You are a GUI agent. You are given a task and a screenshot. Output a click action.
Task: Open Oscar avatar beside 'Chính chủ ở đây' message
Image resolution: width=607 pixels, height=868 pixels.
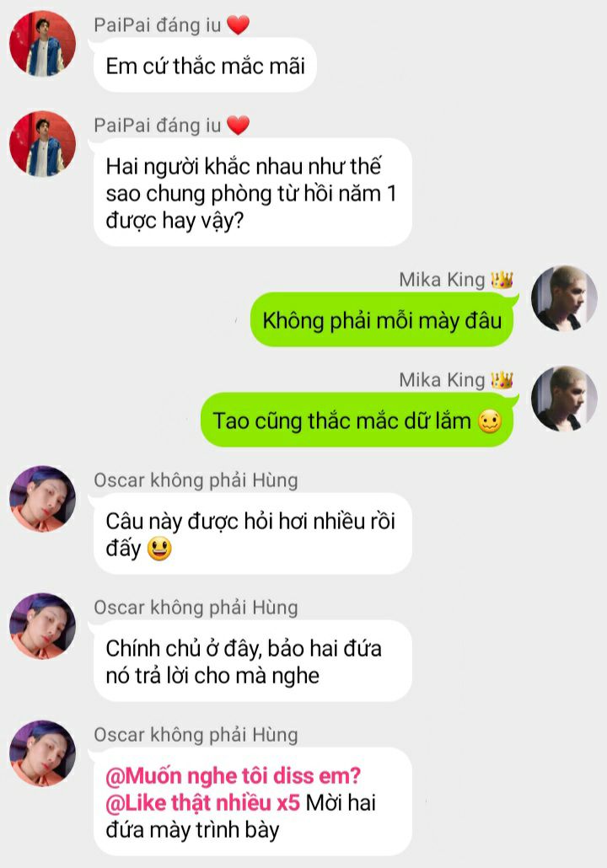[43, 626]
